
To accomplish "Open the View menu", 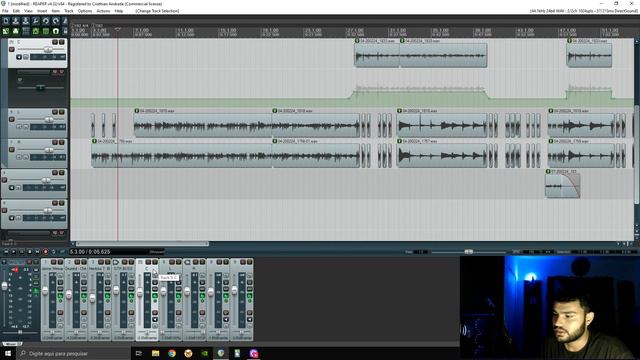I will pos(28,11).
